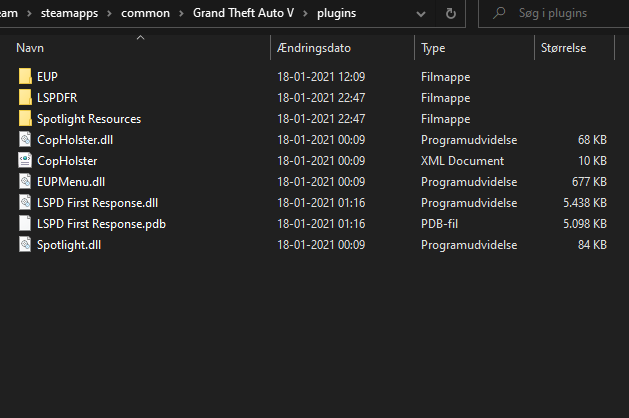This screenshot has width=629, height=418.
Task: Click the LSPD First Response.pdb file icon
Action: tap(26, 224)
